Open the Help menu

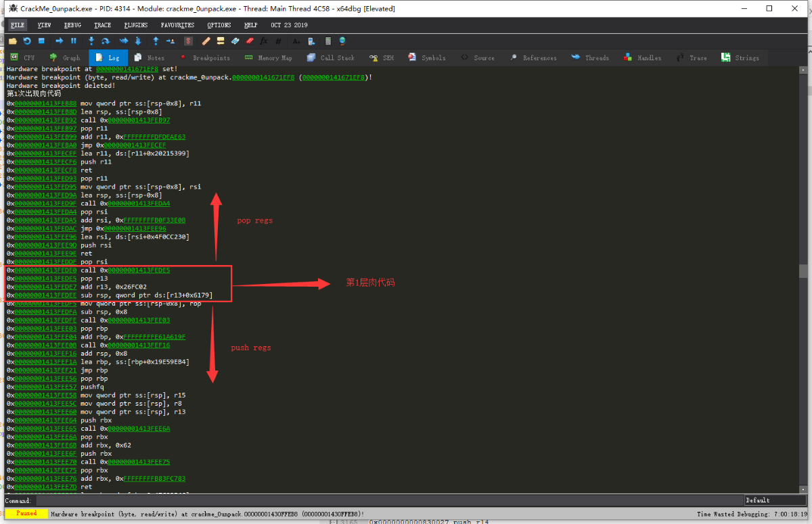pos(251,25)
